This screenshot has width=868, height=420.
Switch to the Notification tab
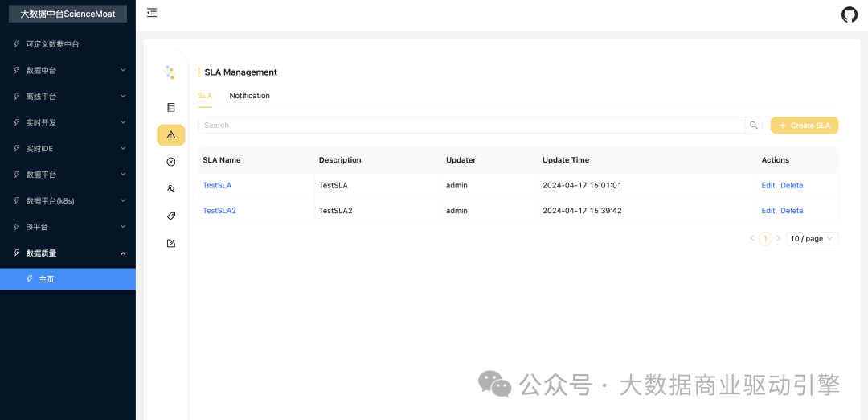coord(249,96)
